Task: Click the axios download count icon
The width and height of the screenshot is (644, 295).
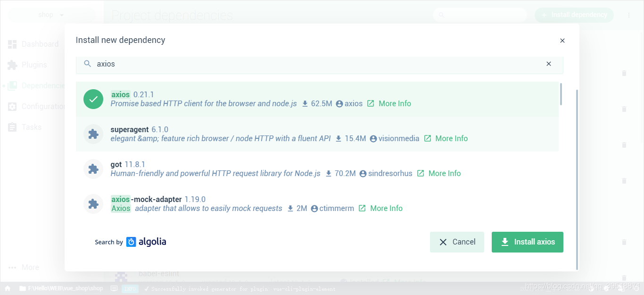Action: [305, 103]
